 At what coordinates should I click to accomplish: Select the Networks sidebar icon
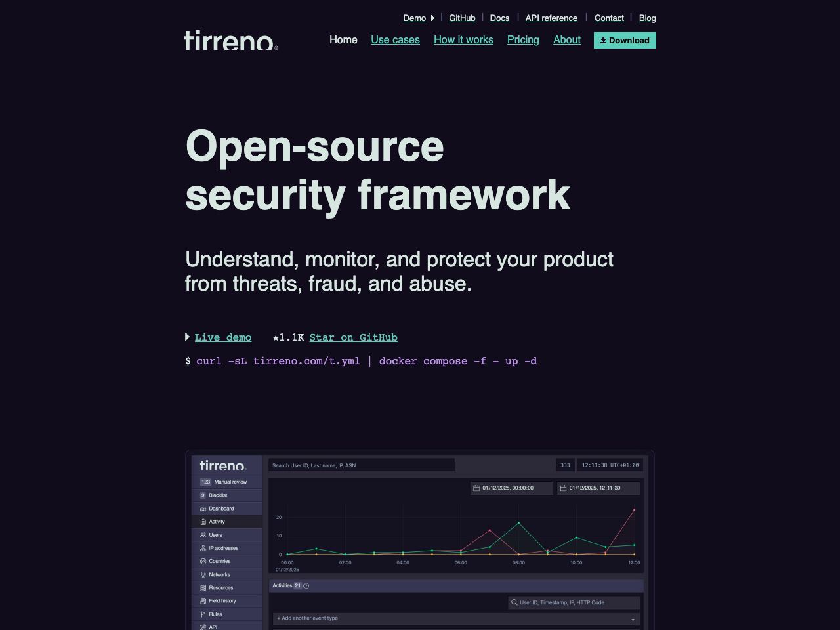tap(202, 574)
